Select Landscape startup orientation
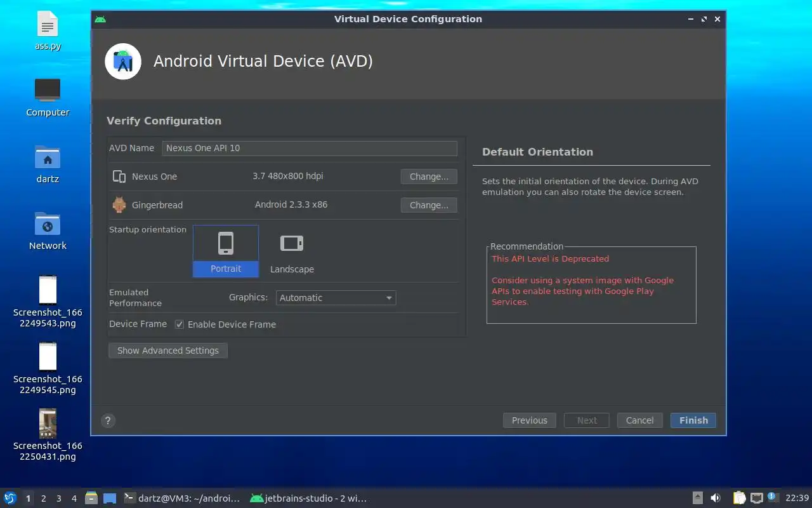Screen dimensions: 812x508 pyautogui.click(x=292, y=251)
